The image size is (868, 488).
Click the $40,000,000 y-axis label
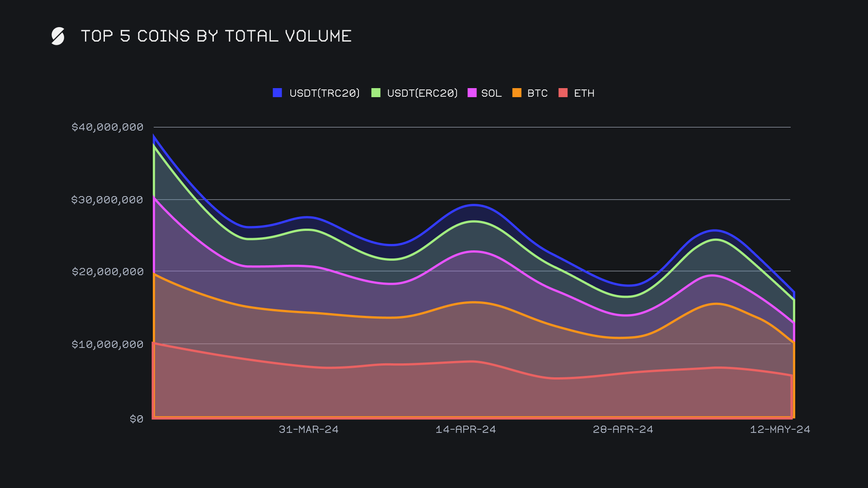108,127
